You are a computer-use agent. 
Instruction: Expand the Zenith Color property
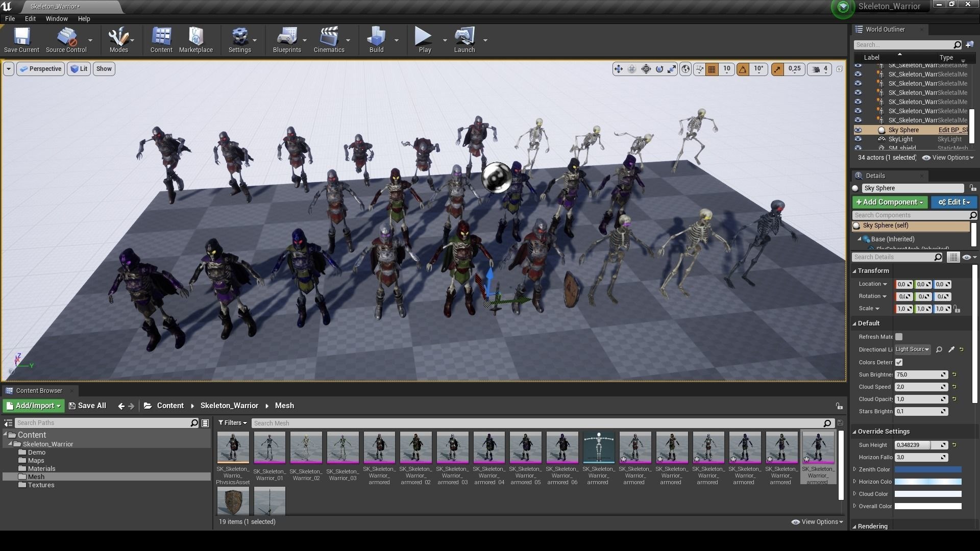pos(854,469)
